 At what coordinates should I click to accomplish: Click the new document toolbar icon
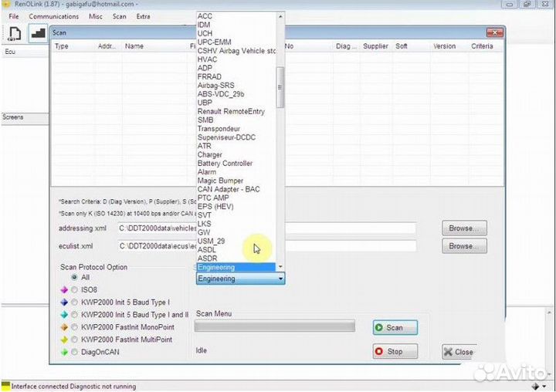pyautogui.click(x=15, y=33)
